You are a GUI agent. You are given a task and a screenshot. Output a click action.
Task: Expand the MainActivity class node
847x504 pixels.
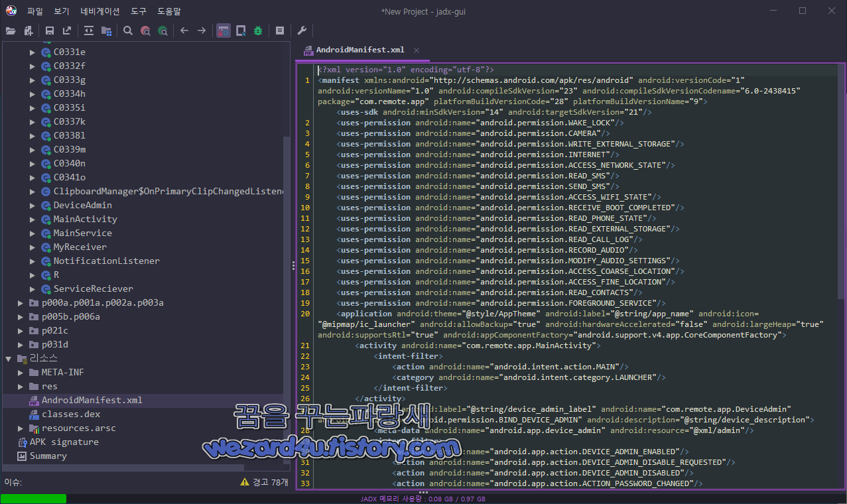click(33, 219)
